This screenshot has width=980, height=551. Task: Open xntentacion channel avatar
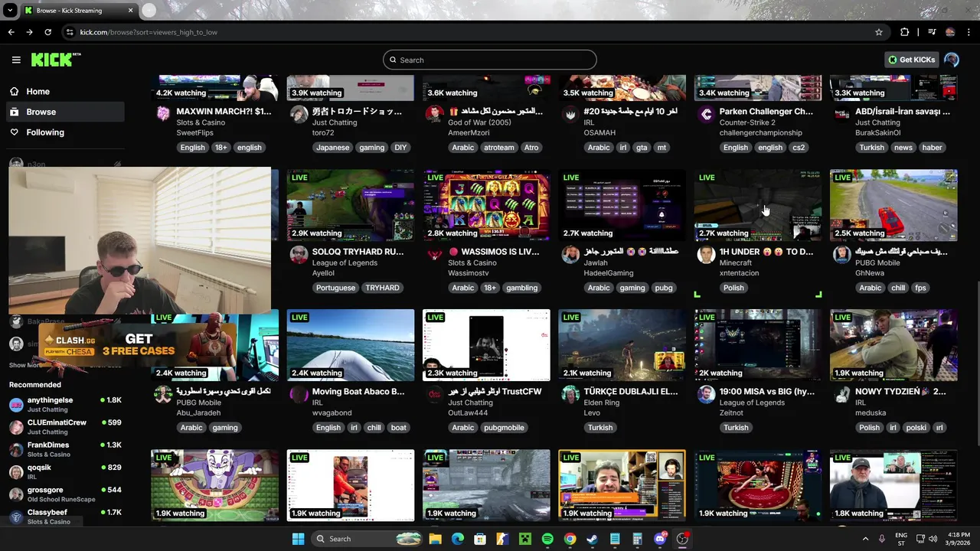(706, 254)
